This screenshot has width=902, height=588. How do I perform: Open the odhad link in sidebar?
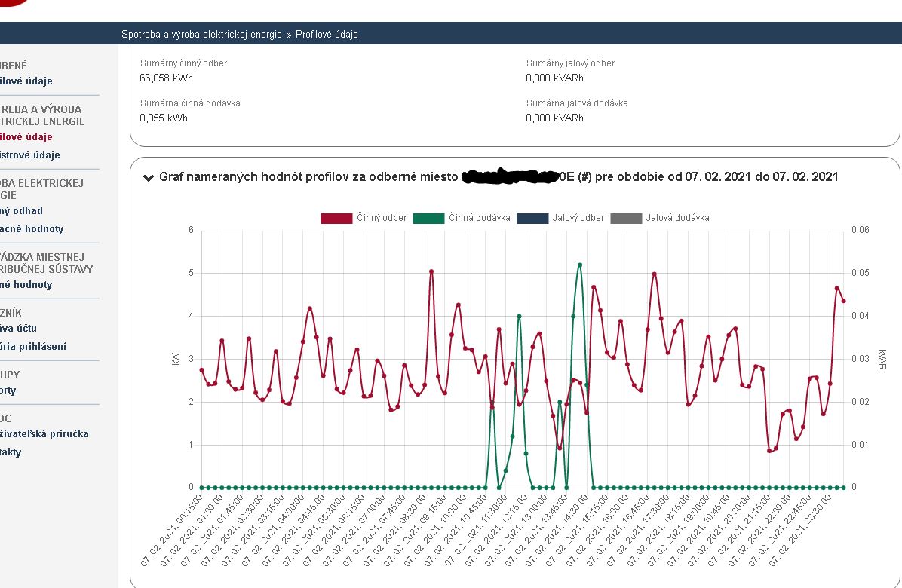[x=22, y=211]
